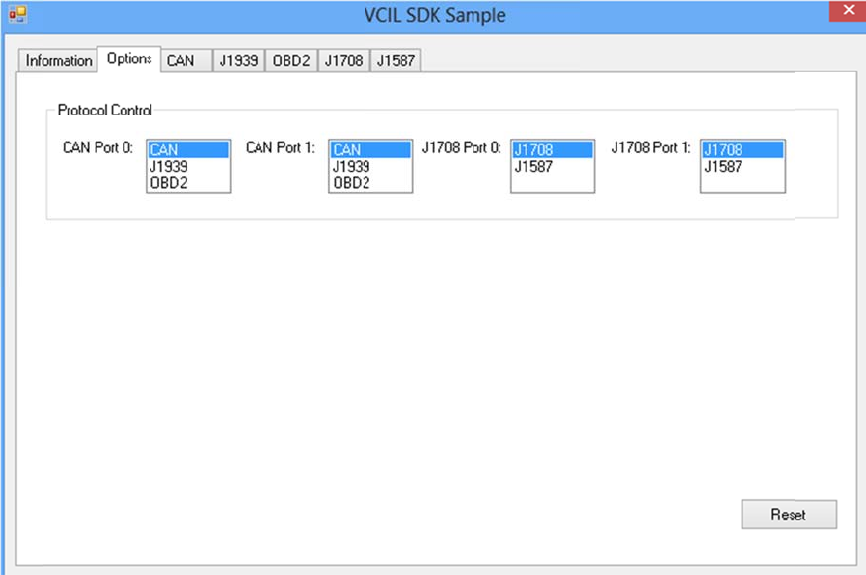Select J1939 for CAN Port 0
This screenshot has height=575, width=866.
[x=188, y=166]
